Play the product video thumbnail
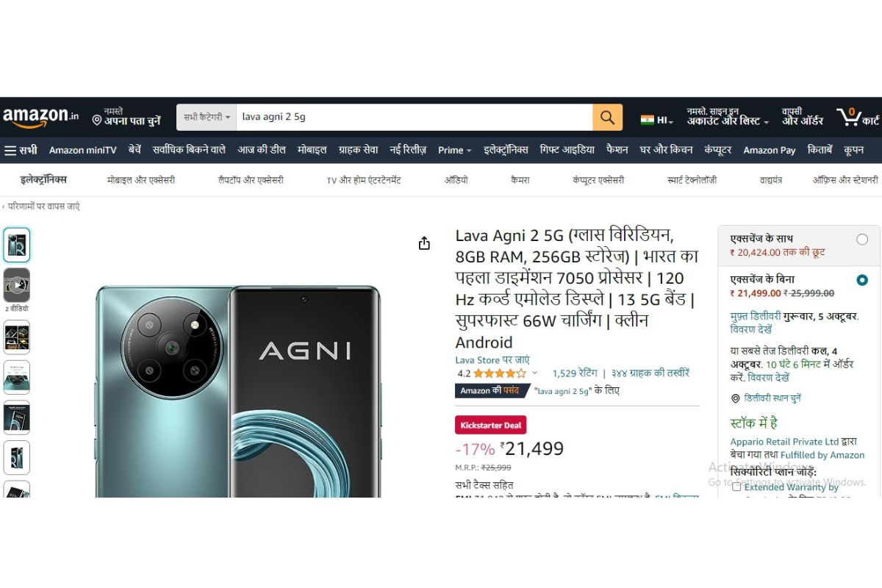The height and width of the screenshot is (588, 882). (x=17, y=285)
